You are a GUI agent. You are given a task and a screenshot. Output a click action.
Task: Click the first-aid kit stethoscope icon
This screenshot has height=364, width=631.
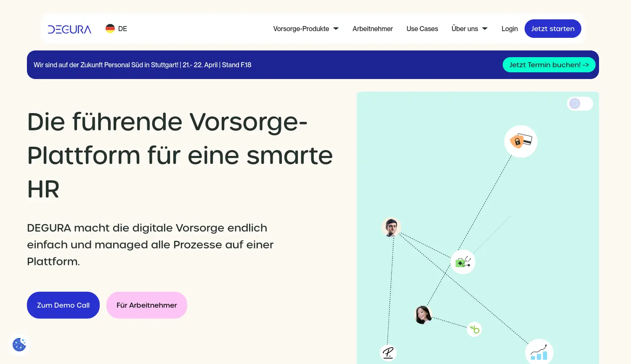[x=463, y=262]
